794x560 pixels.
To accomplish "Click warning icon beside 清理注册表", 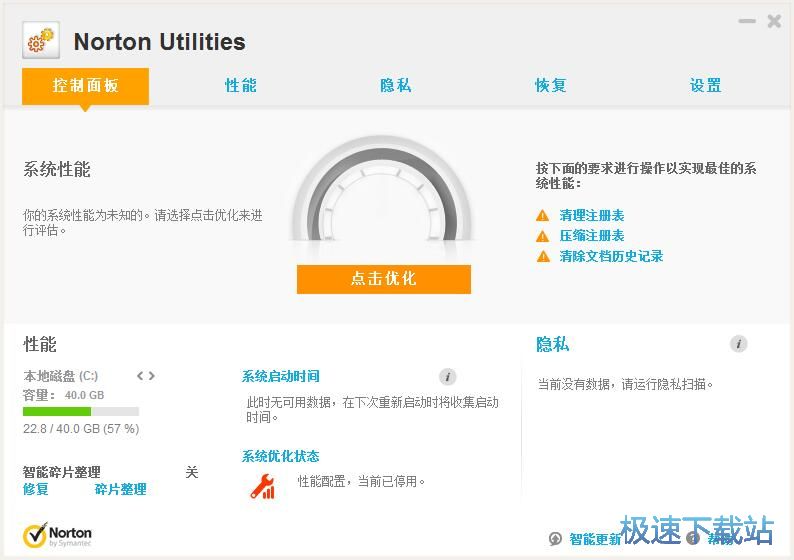I will tap(542, 216).
